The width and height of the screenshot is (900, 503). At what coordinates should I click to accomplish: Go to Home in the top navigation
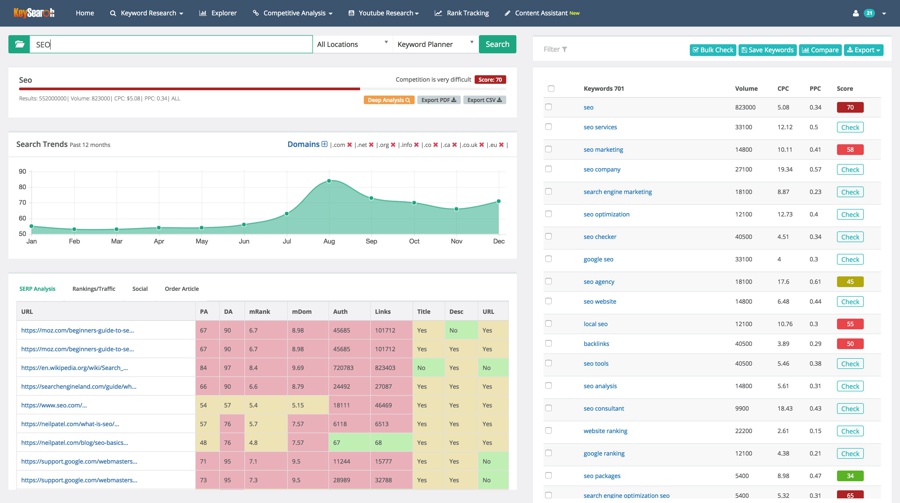click(84, 13)
